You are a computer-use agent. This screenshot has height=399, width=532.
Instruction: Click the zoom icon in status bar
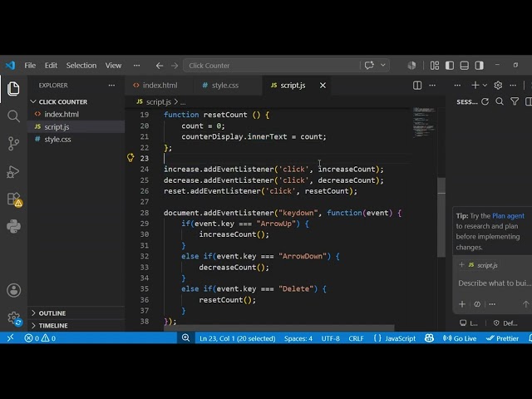(185, 338)
